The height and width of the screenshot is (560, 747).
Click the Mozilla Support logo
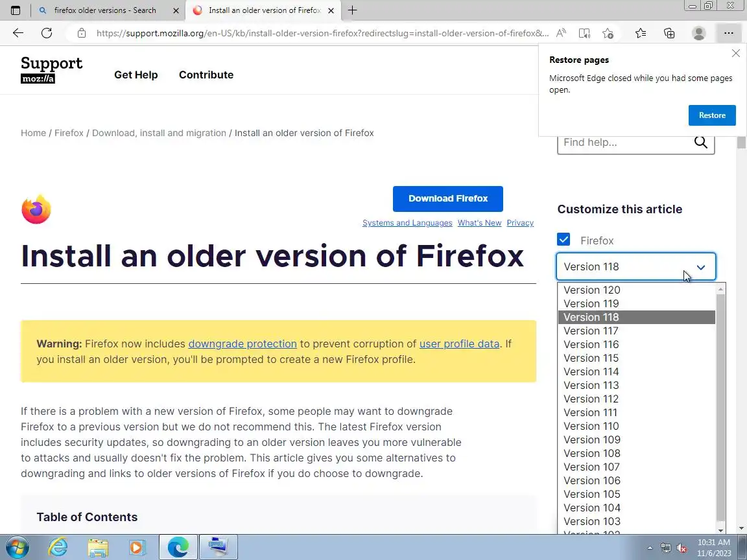click(51, 69)
